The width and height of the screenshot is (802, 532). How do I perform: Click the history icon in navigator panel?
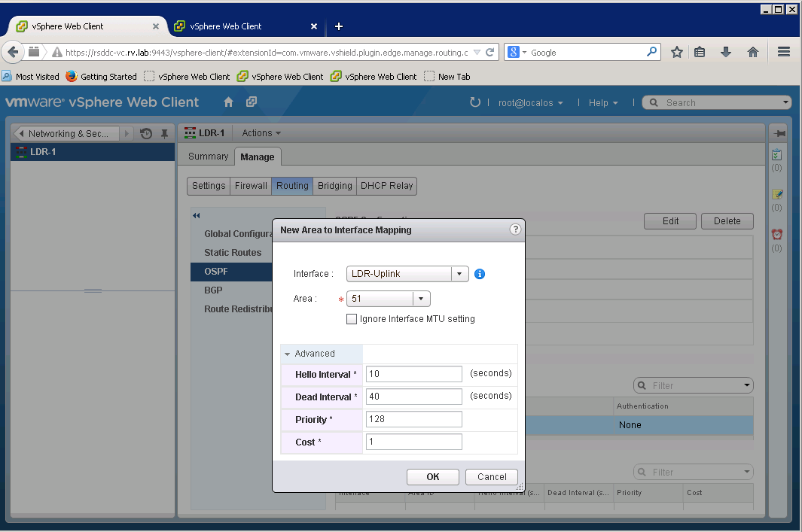coord(146,134)
